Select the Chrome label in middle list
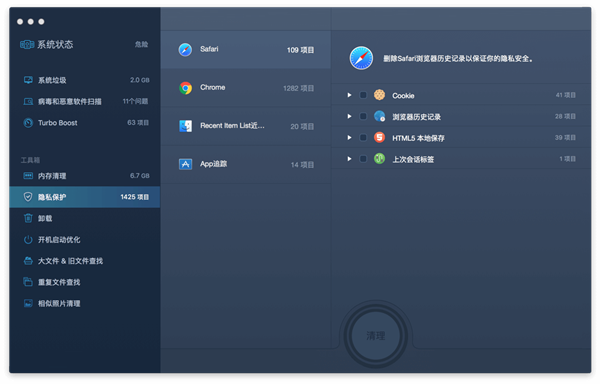The height and width of the screenshot is (384, 600). tap(213, 87)
